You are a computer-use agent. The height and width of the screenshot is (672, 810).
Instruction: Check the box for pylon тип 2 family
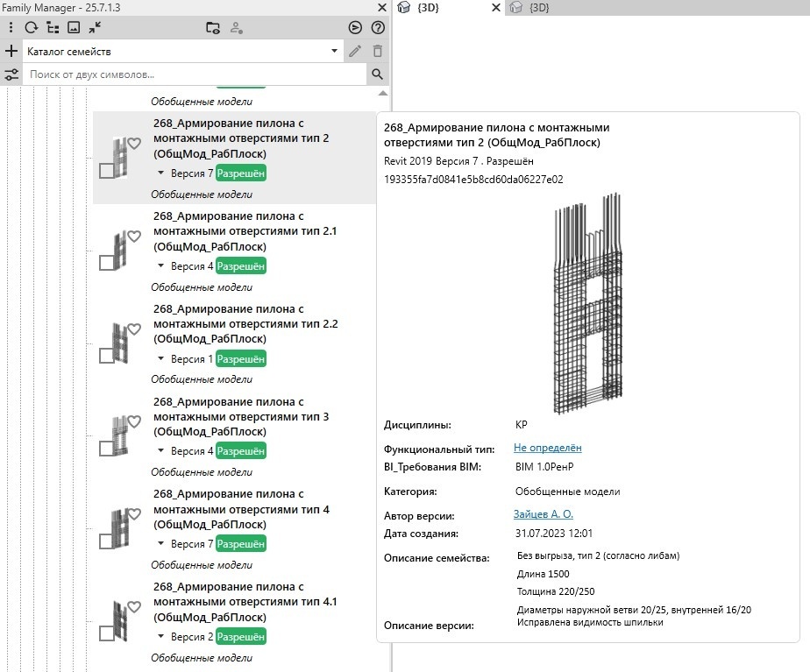tap(107, 171)
